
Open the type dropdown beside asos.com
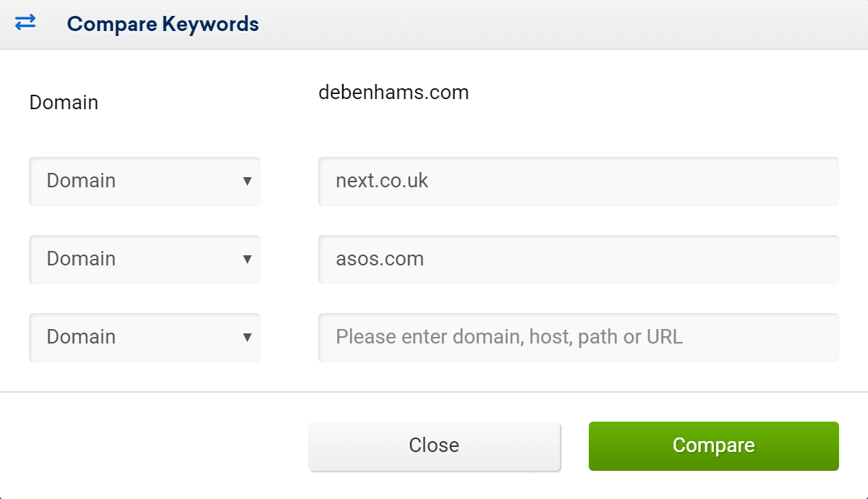pyautogui.click(x=145, y=259)
